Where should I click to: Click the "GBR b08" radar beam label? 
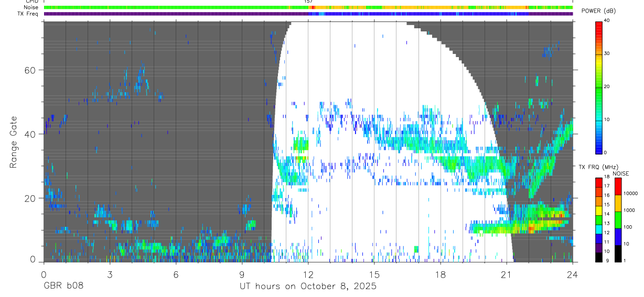coord(63,287)
